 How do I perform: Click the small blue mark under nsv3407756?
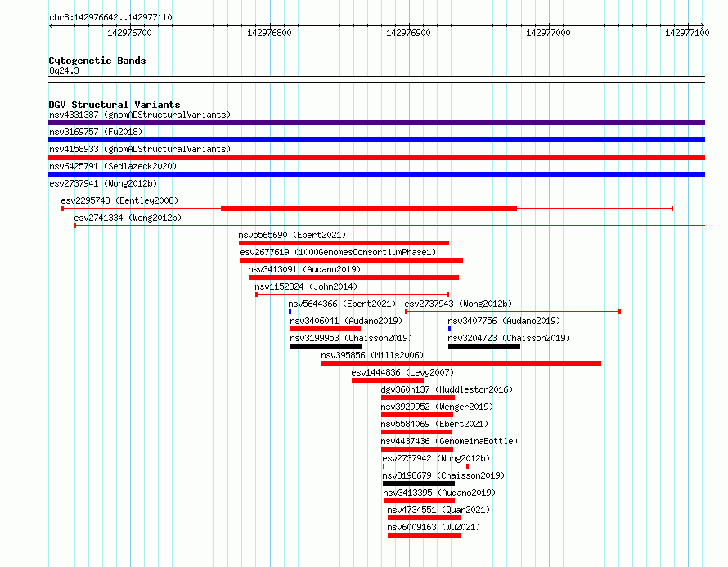449,329
